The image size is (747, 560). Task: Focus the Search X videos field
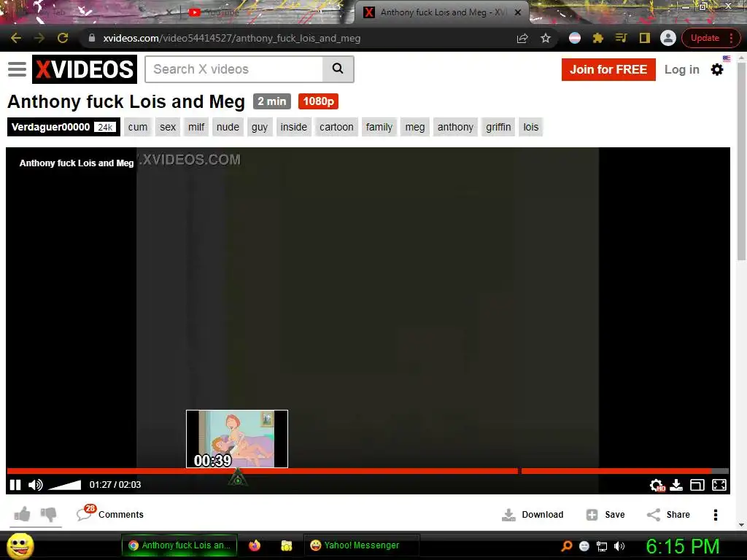[x=233, y=69]
